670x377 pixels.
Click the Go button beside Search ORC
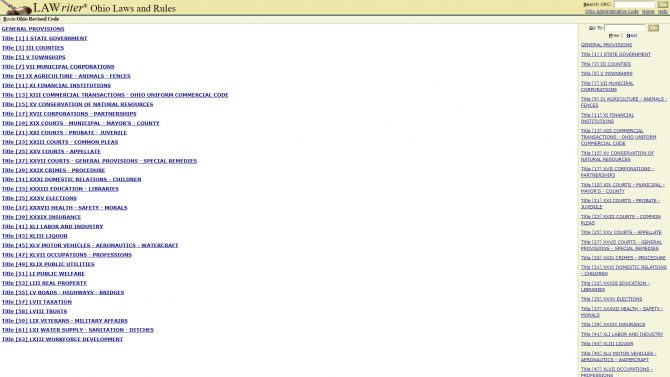coord(662,4)
